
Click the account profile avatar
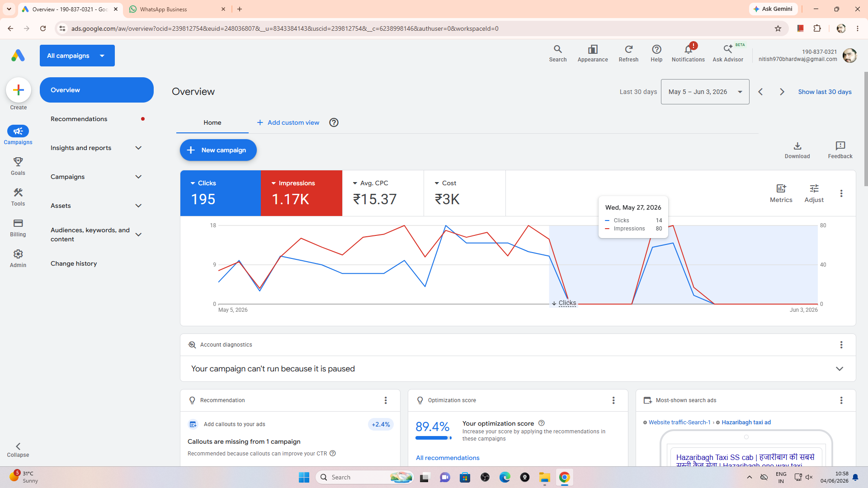[x=850, y=56]
